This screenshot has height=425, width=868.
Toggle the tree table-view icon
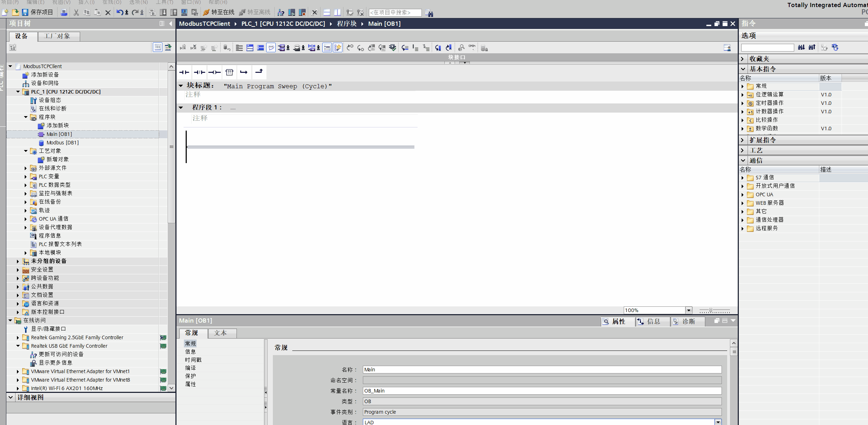[x=157, y=47]
